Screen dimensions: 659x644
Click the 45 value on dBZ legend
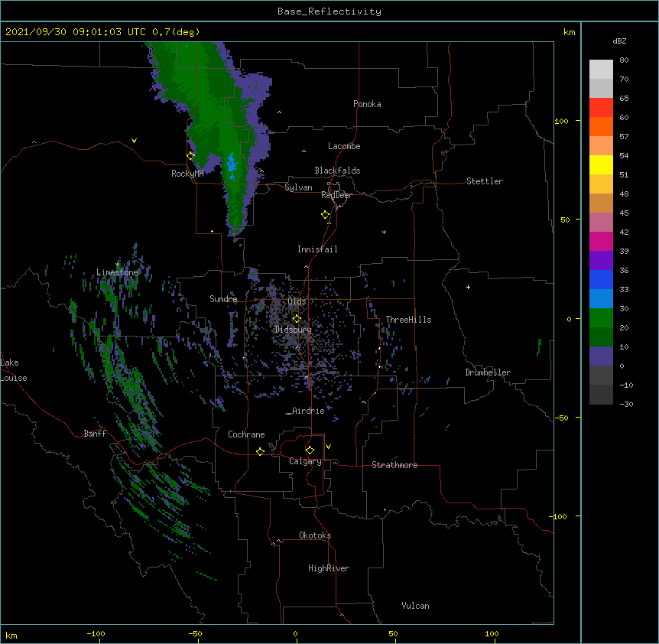pos(624,213)
